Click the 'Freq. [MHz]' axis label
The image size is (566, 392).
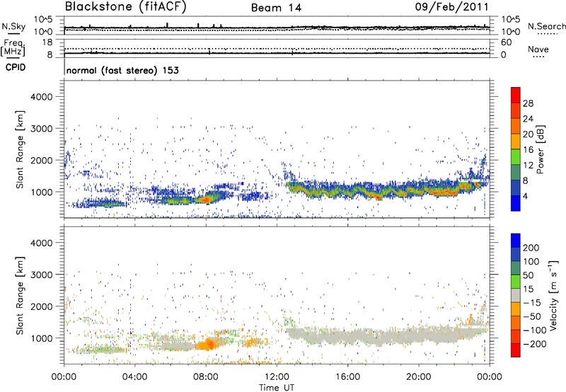[x=13, y=48]
